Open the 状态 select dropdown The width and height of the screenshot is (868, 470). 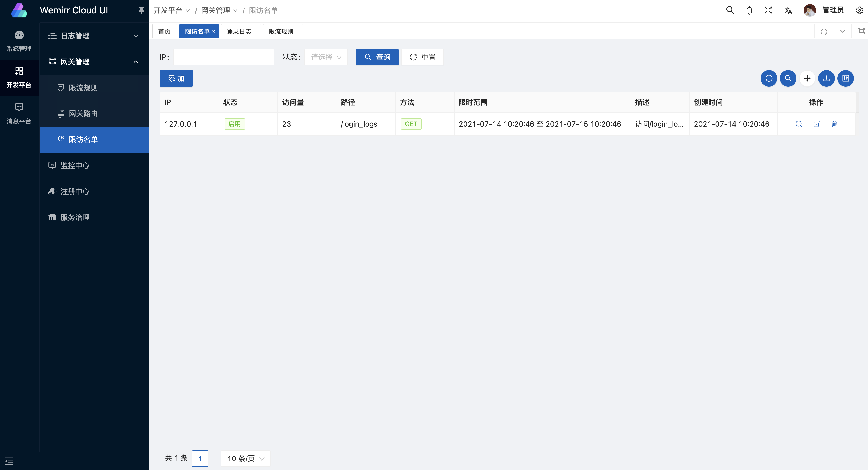pyautogui.click(x=326, y=57)
